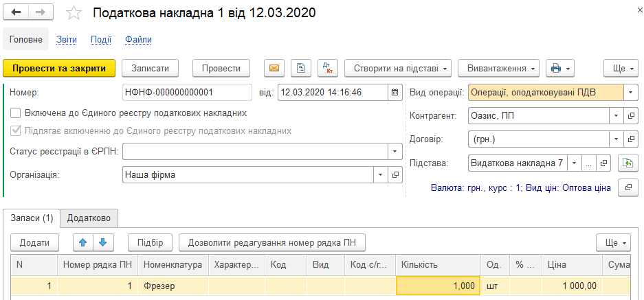Open Контрагент dropdown arrow
The width and height of the screenshot is (644, 300).
pyautogui.click(x=617, y=116)
